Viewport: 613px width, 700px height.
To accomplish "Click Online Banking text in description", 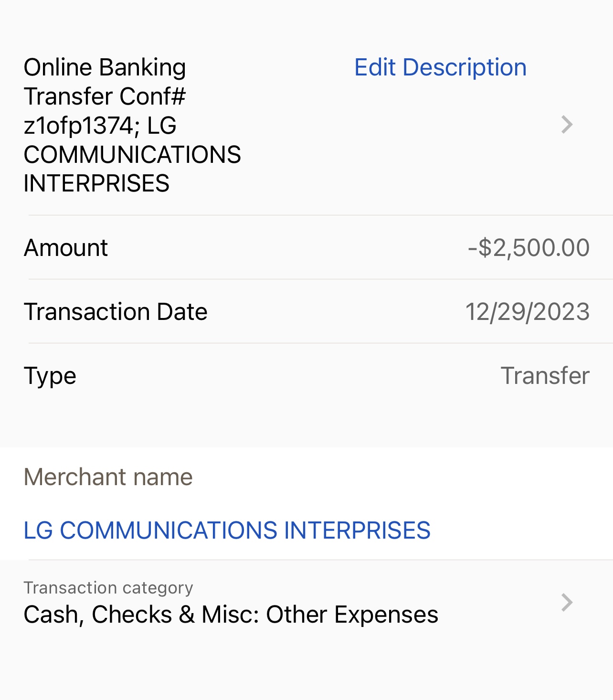I will pyautogui.click(x=105, y=67).
